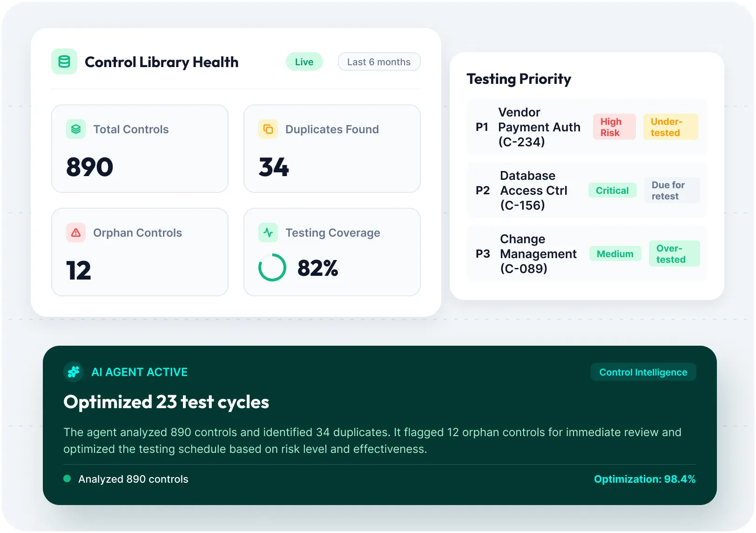Click the Critical badge for Database Access Ctrl
The width and height of the screenshot is (756, 533).
[x=613, y=190]
